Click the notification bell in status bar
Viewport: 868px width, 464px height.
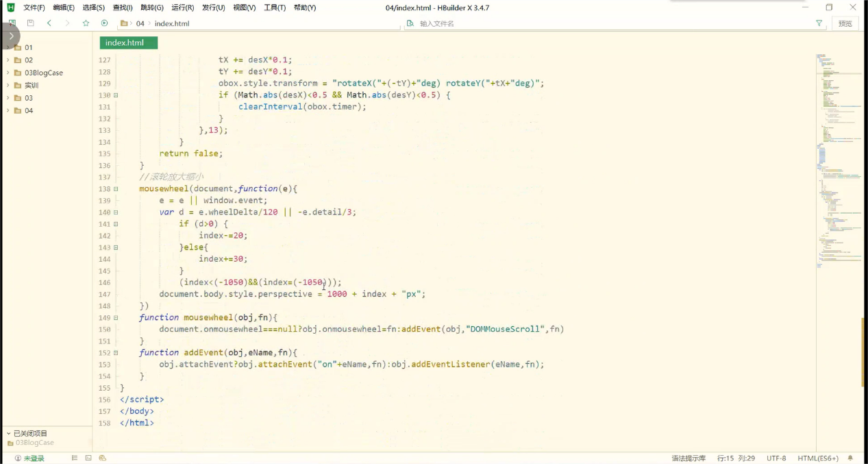850,458
